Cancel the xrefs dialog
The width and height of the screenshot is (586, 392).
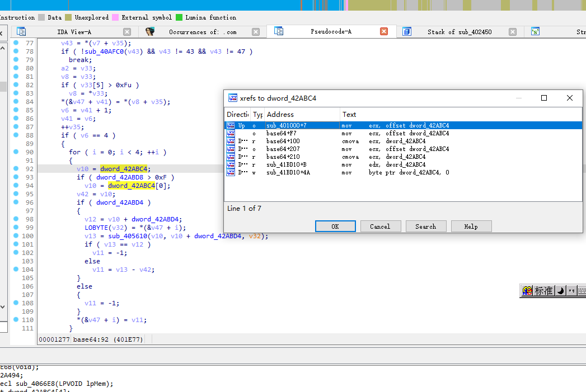pyautogui.click(x=379, y=226)
